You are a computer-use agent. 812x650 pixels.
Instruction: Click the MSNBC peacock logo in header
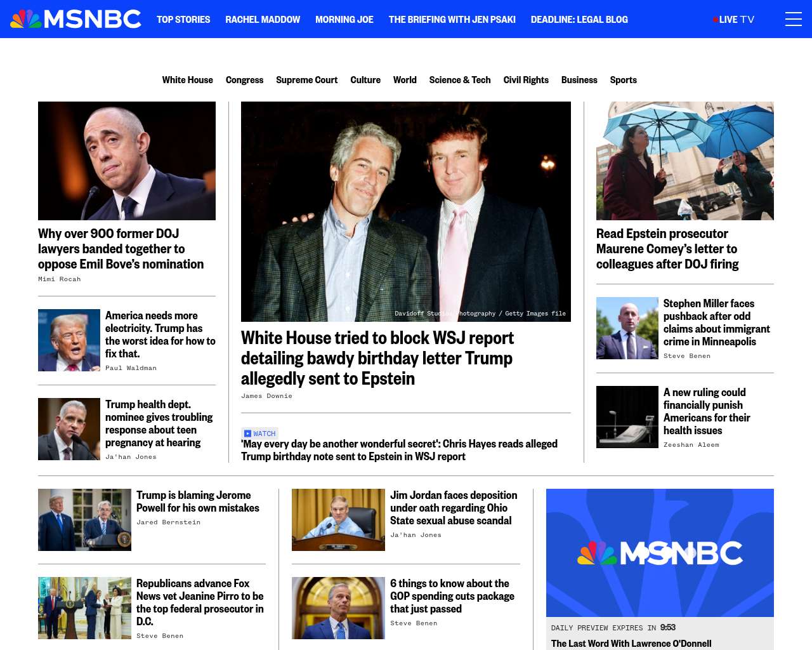pyautogui.click(x=75, y=19)
